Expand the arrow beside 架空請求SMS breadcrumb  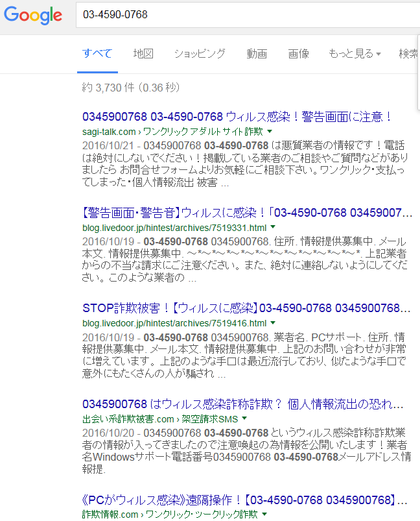[x=245, y=418]
